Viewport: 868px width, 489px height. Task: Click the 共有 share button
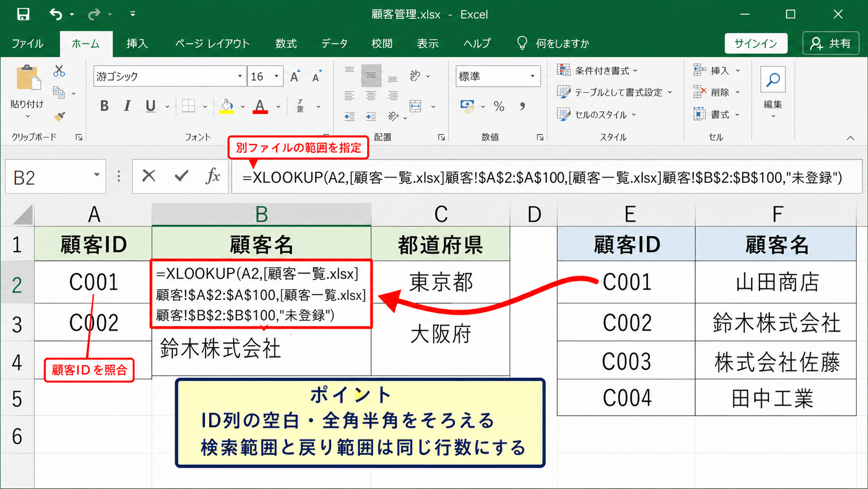tap(831, 44)
